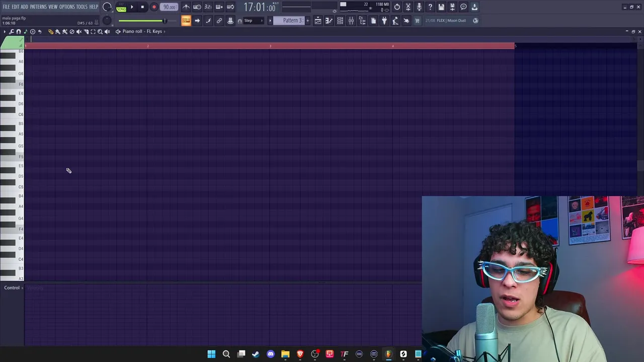Toggle step editing mode icon
This screenshot has height=362, width=644.
(x=208, y=21)
